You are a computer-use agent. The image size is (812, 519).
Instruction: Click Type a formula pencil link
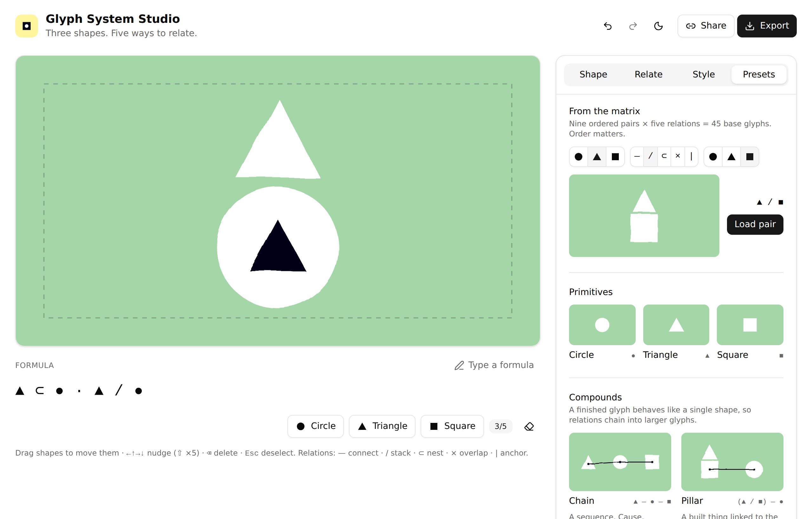click(494, 365)
